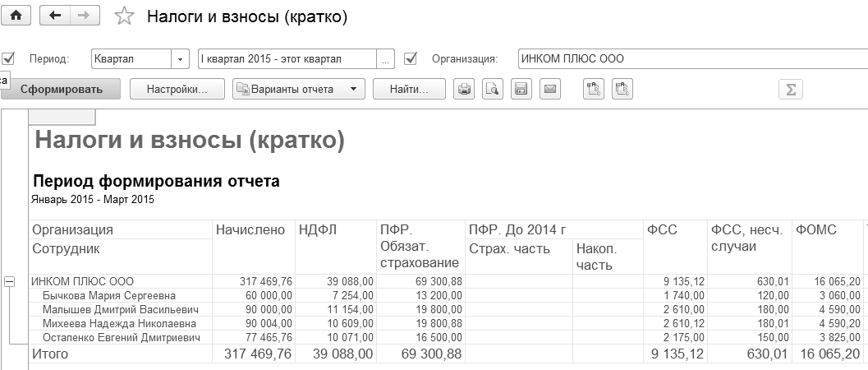Add report to favorites star

123,16
